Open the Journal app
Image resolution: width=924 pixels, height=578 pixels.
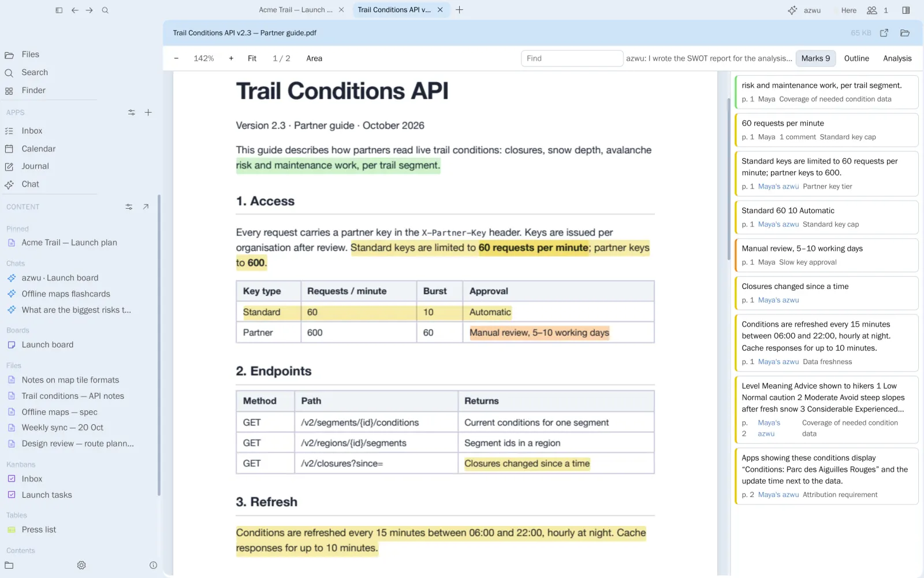coord(35,166)
